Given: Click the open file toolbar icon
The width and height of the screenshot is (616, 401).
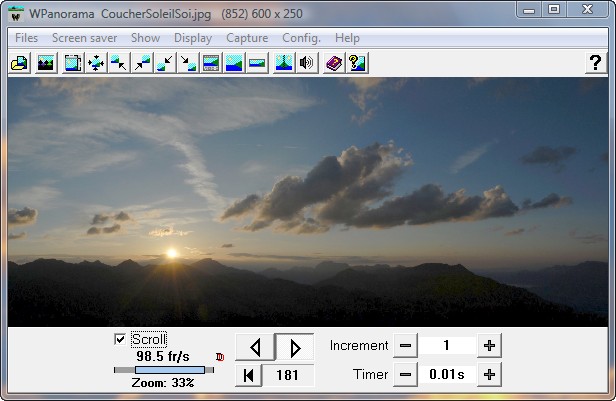Looking at the screenshot, I should point(18,63).
